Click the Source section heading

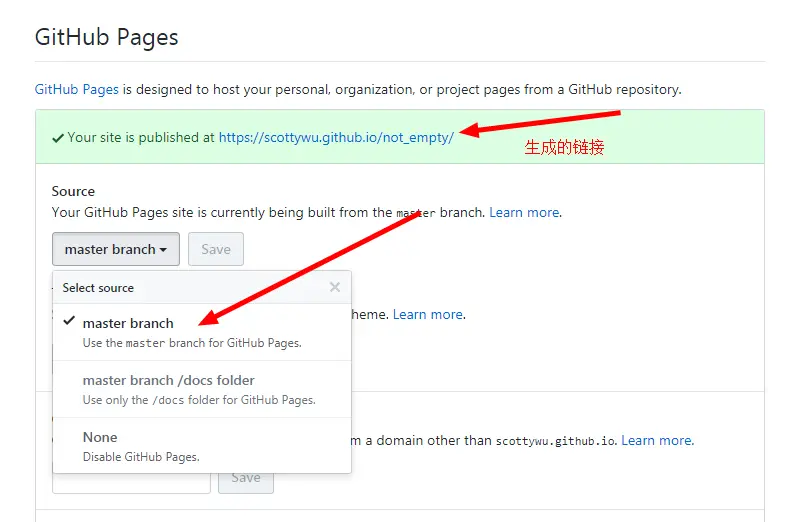coord(73,191)
